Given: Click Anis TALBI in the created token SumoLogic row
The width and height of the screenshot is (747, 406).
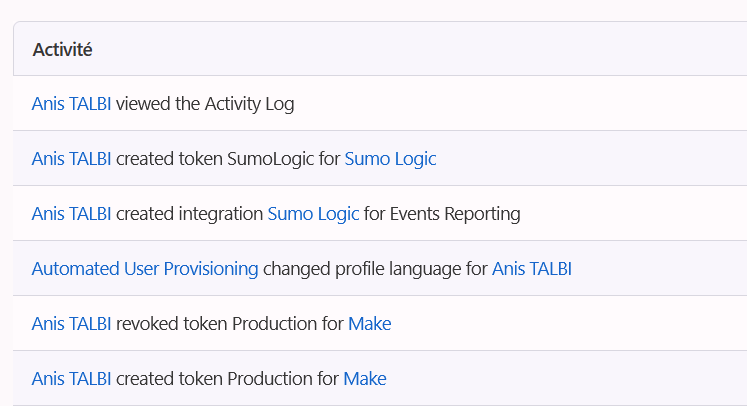Looking at the screenshot, I should tap(72, 158).
